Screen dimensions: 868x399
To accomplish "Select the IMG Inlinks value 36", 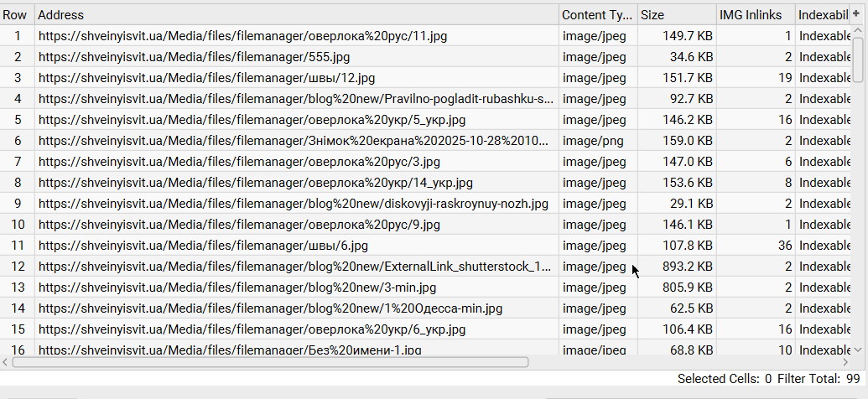I will pyautogui.click(x=784, y=246).
